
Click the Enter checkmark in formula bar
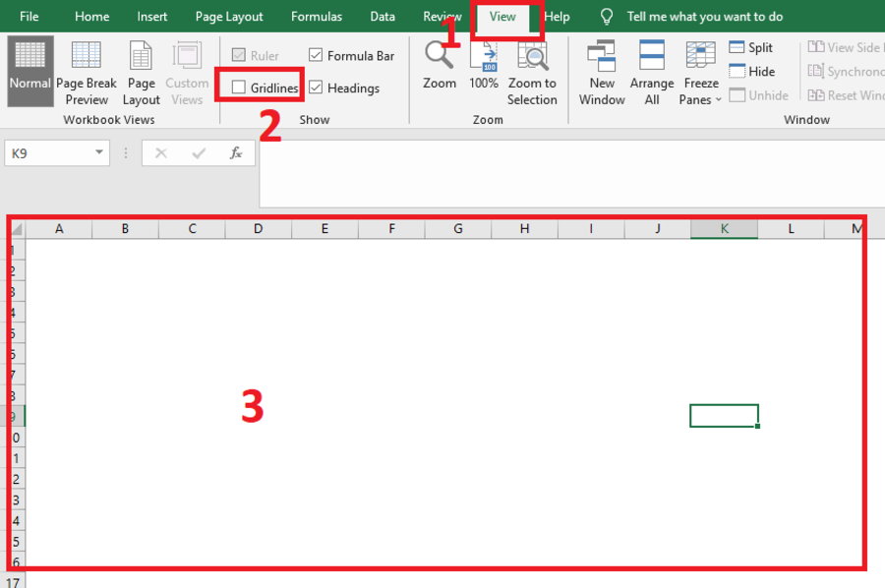[x=199, y=153]
